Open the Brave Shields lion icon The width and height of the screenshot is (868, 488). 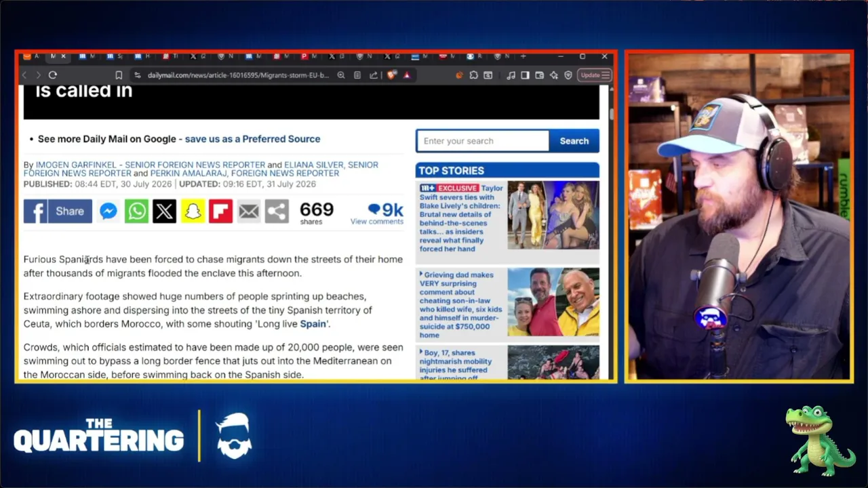tap(391, 75)
